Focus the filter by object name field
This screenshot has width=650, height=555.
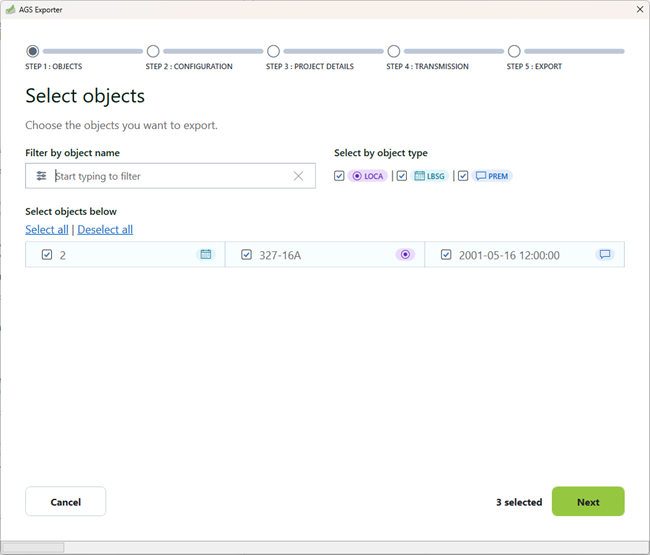tap(170, 176)
